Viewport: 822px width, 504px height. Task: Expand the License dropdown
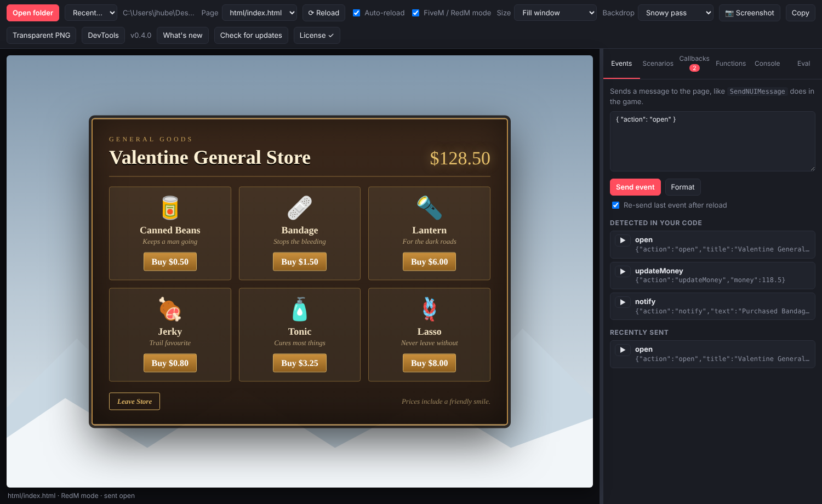click(x=317, y=35)
